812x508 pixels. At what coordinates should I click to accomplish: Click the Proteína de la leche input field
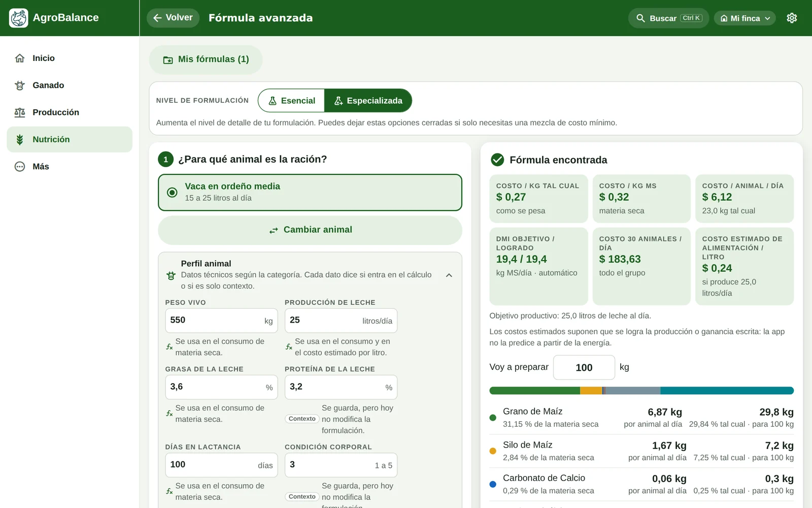(341, 387)
